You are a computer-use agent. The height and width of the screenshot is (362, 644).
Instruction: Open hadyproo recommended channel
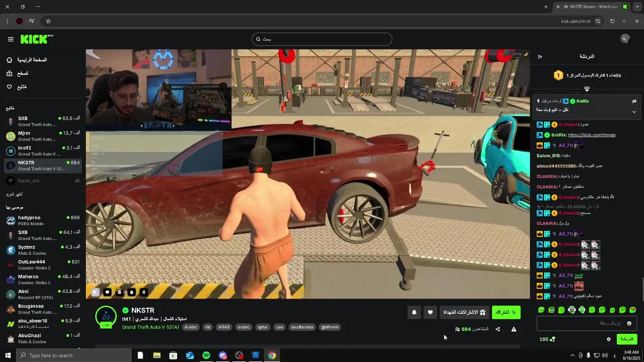coord(43,220)
